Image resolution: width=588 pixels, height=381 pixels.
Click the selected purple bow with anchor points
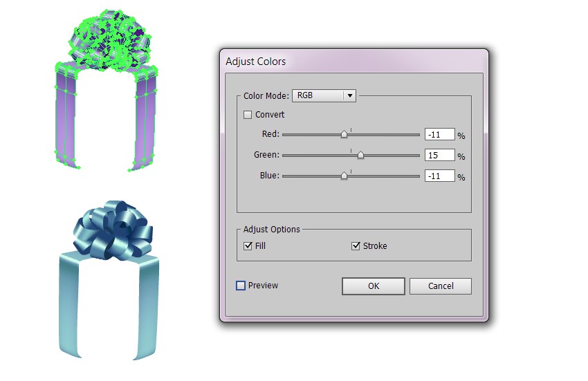[x=110, y=41]
